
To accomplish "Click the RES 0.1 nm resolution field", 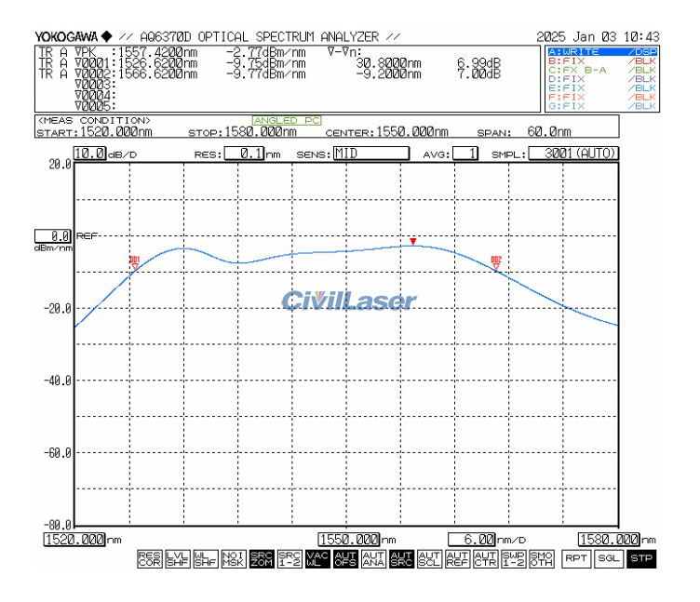I will (x=244, y=154).
